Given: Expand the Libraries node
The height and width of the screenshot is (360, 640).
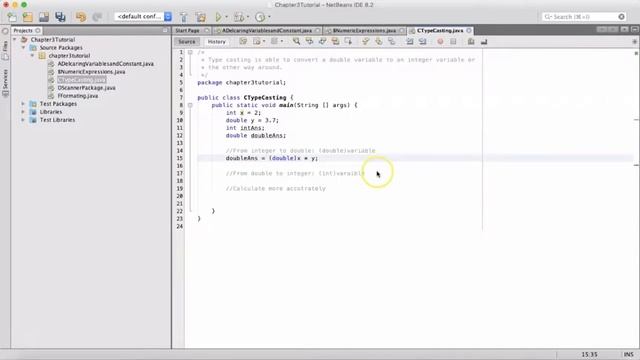Looking at the screenshot, I should [23, 112].
